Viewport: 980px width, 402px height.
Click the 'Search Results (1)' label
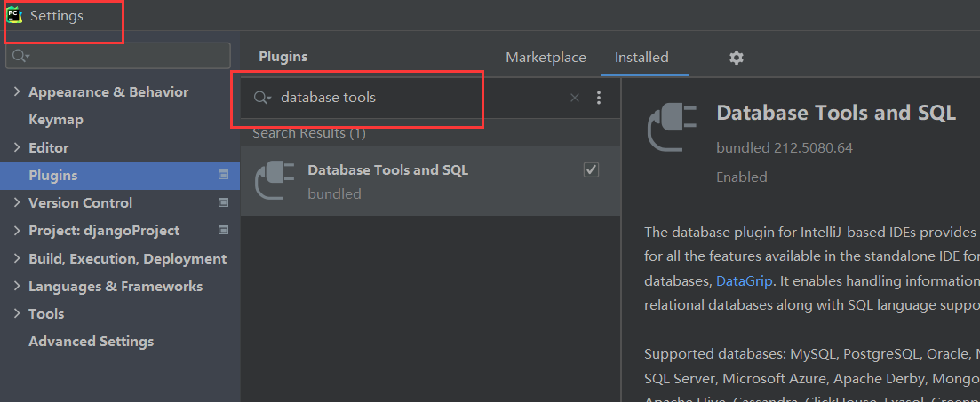coord(309,133)
